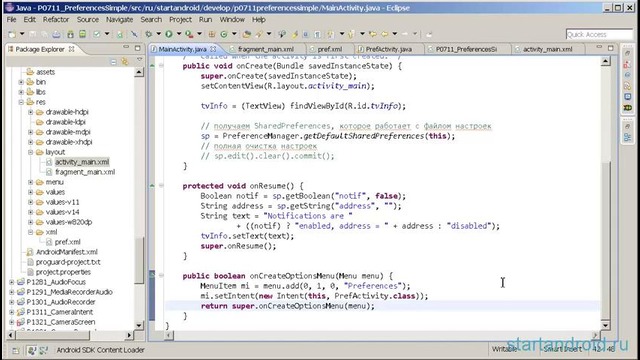Switch to the fragment_main.xml editor tab
The width and height of the screenshot is (640, 360).
point(265,49)
